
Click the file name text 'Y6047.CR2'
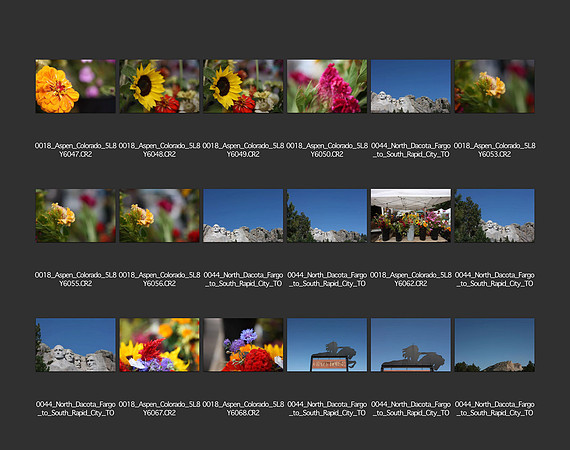point(76,154)
